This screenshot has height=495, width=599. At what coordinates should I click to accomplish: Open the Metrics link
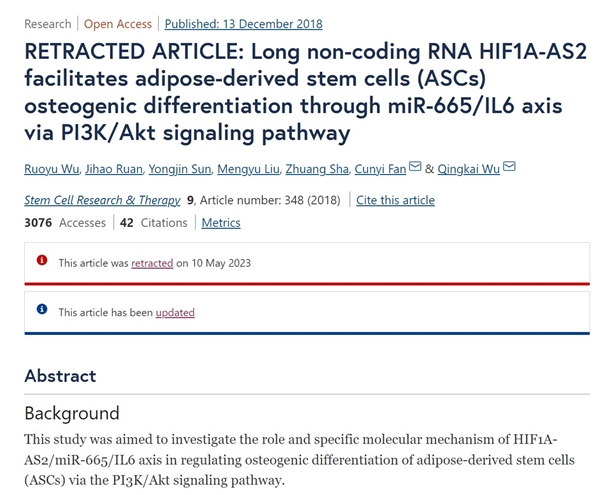[x=221, y=223]
